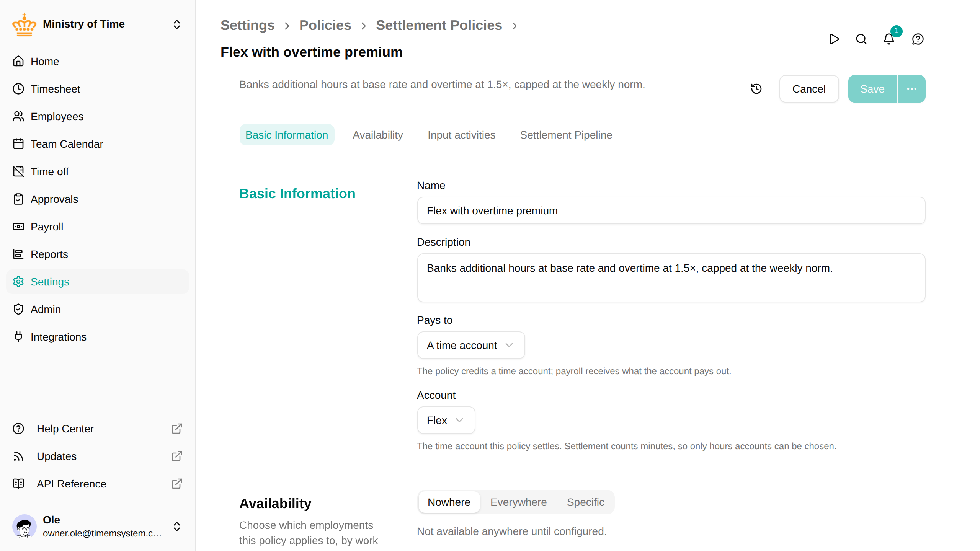Open the Employees people icon

point(18,116)
